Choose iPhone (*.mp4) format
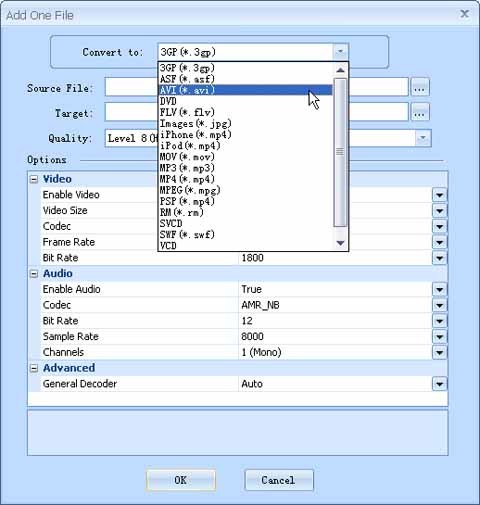The width and height of the screenshot is (480, 505). (x=246, y=135)
